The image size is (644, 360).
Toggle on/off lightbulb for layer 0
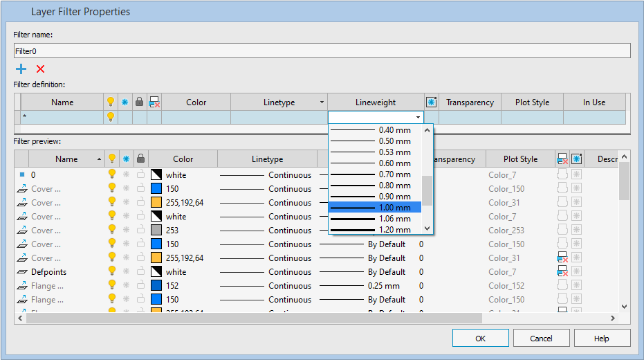(112, 175)
